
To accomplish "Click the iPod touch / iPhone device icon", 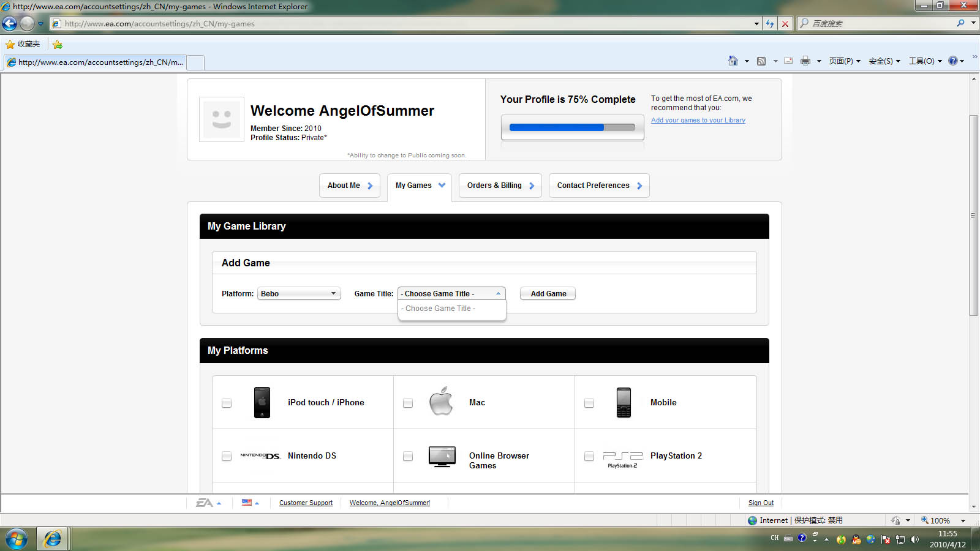I will tap(262, 402).
